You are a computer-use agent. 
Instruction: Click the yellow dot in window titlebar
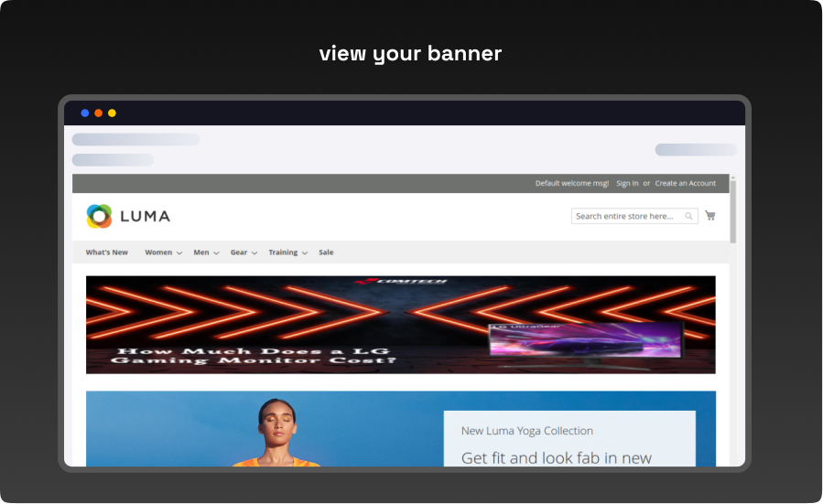point(112,113)
